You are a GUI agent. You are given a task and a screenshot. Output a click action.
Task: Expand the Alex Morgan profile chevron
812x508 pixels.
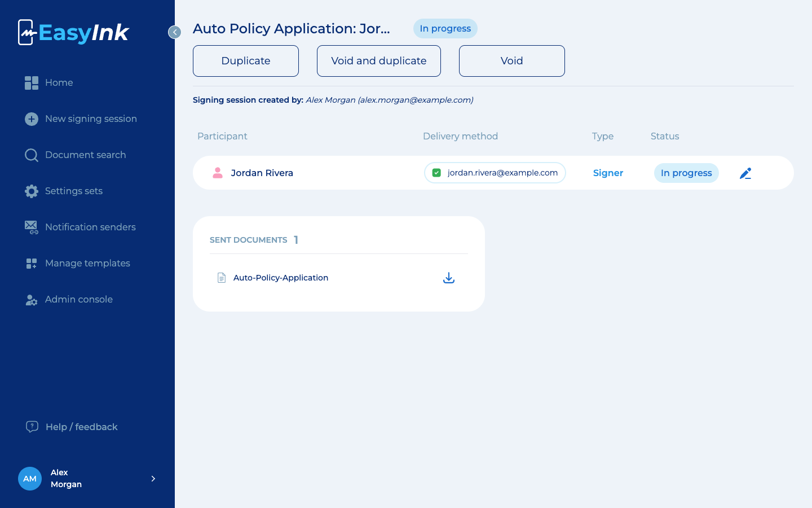pyautogui.click(x=153, y=479)
